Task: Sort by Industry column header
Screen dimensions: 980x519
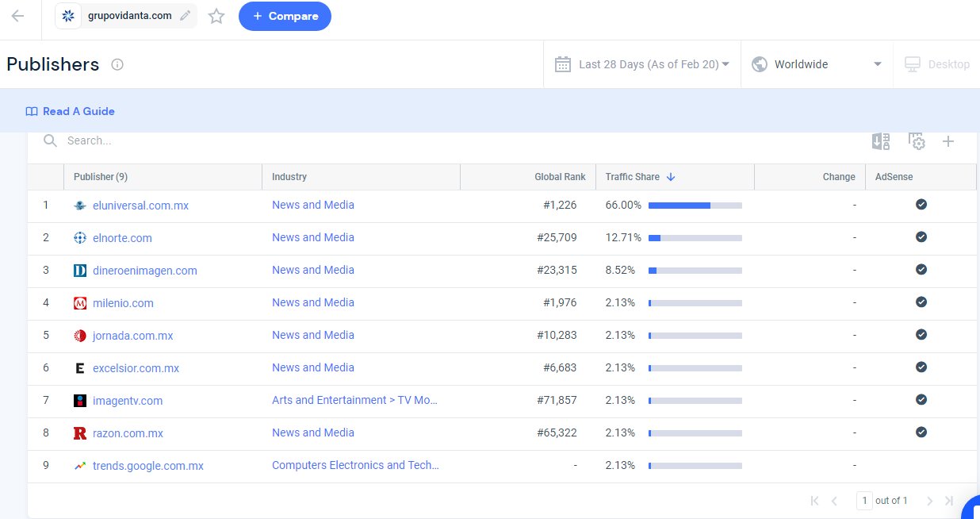Action: point(361,177)
